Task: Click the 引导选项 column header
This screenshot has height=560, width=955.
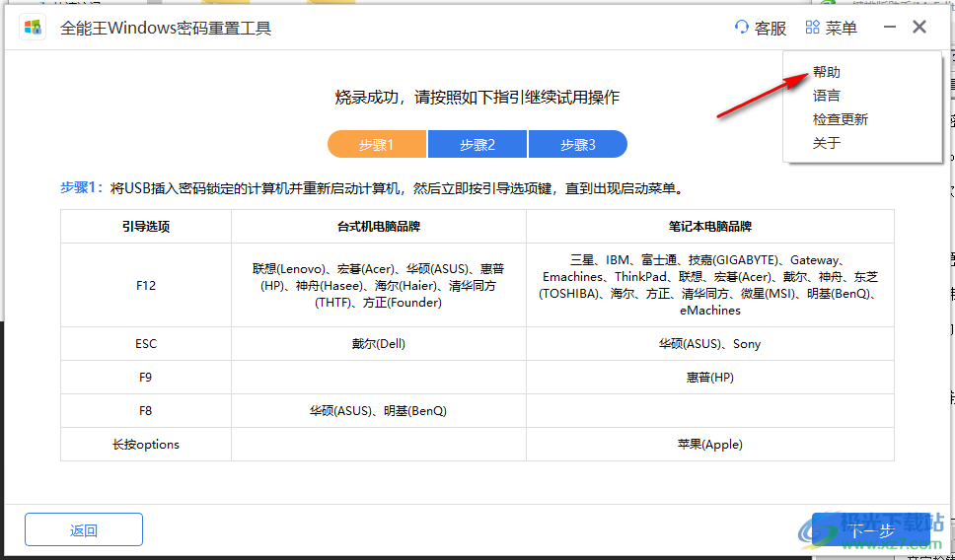Action: tap(146, 227)
